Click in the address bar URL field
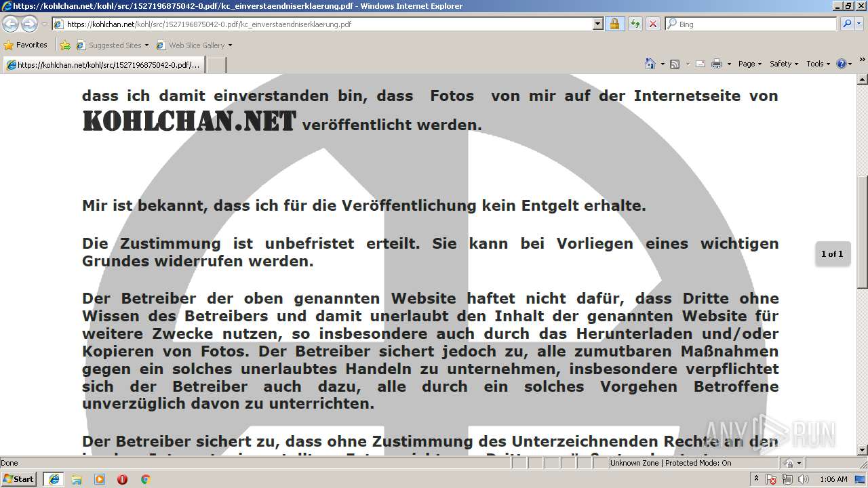The image size is (868, 488). tap(322, 24)
